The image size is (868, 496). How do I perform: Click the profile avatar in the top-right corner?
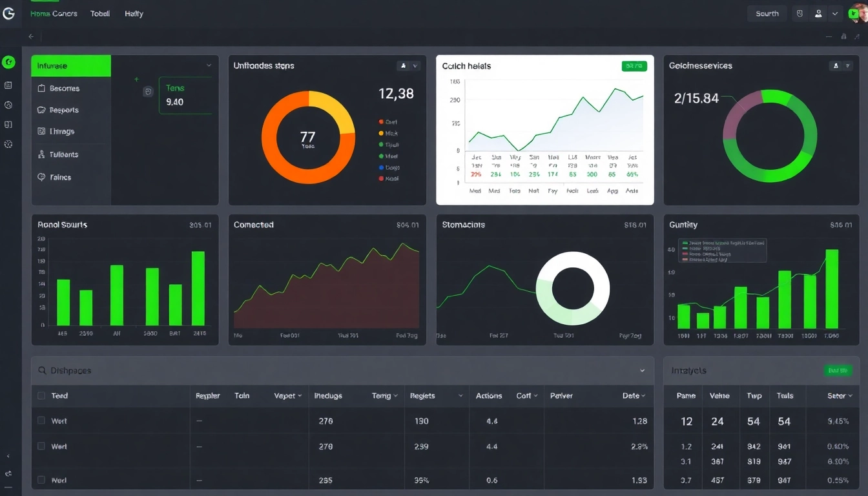click(x=854, y=13)
